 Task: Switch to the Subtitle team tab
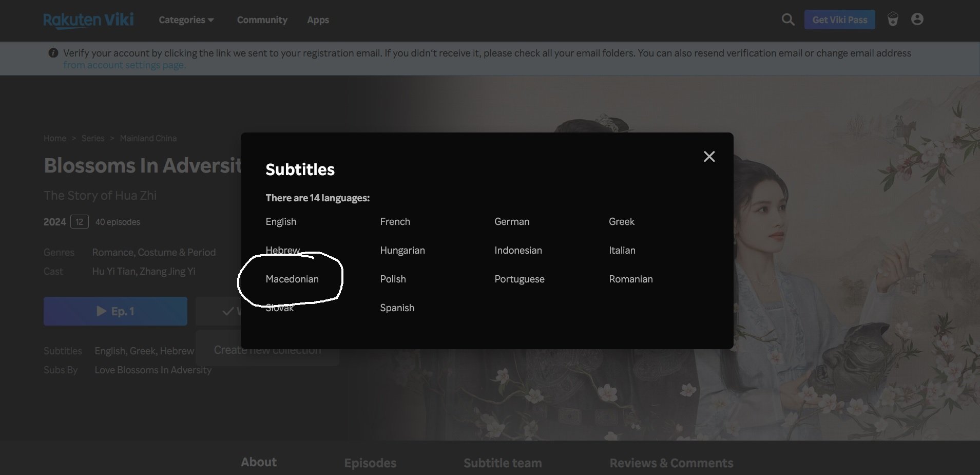tap(503, 463)
